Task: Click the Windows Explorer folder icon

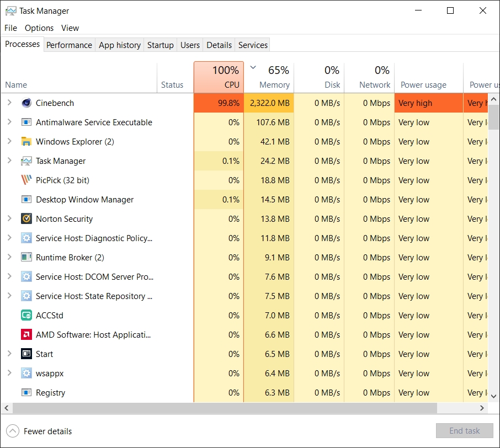Action: [26, 142]
